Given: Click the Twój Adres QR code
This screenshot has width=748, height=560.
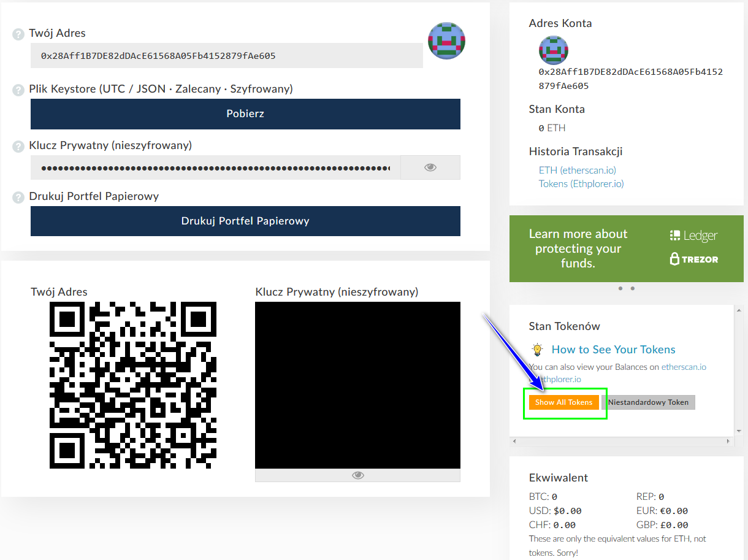Looking at the screenshot, I should coord(133,385).
